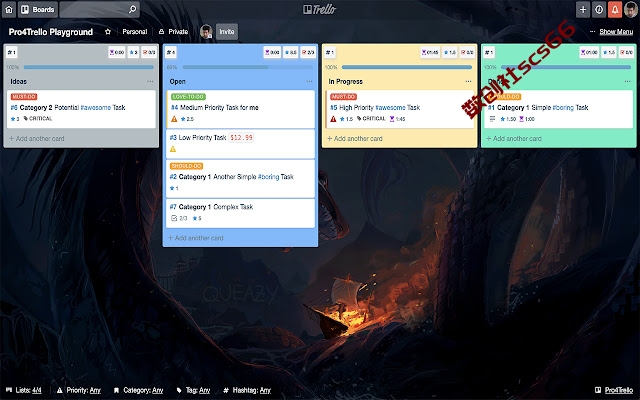Open the green list's actions menu
The width and height of the screenshot is (640, 400).
[627, 81]
